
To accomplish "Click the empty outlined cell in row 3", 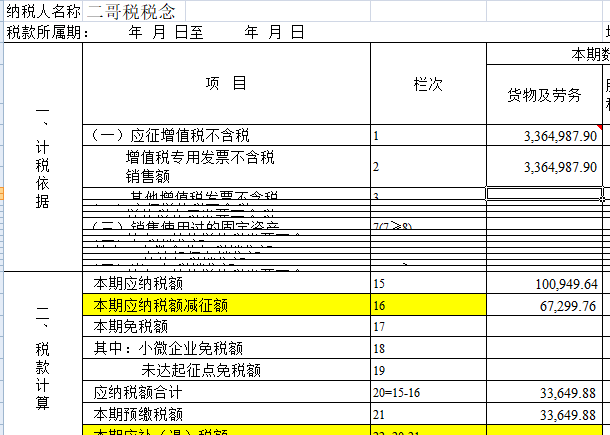I will click(x=544, y=194).
